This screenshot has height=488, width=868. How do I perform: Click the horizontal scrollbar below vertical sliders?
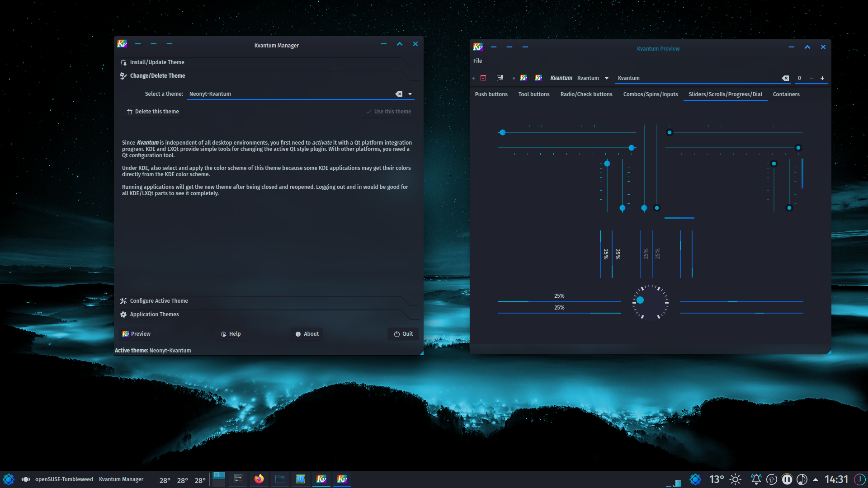coord(679,218)
